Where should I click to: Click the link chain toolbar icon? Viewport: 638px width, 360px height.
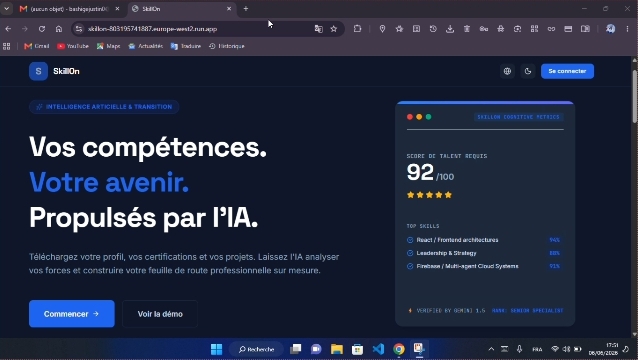[x=551, y=29]
